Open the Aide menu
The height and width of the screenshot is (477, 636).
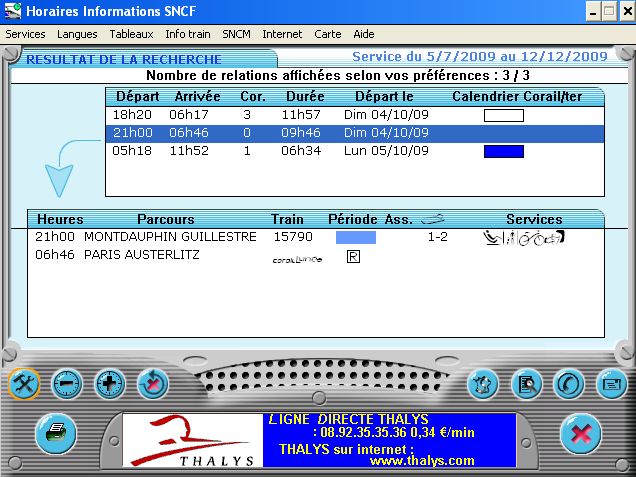(364, 34)
